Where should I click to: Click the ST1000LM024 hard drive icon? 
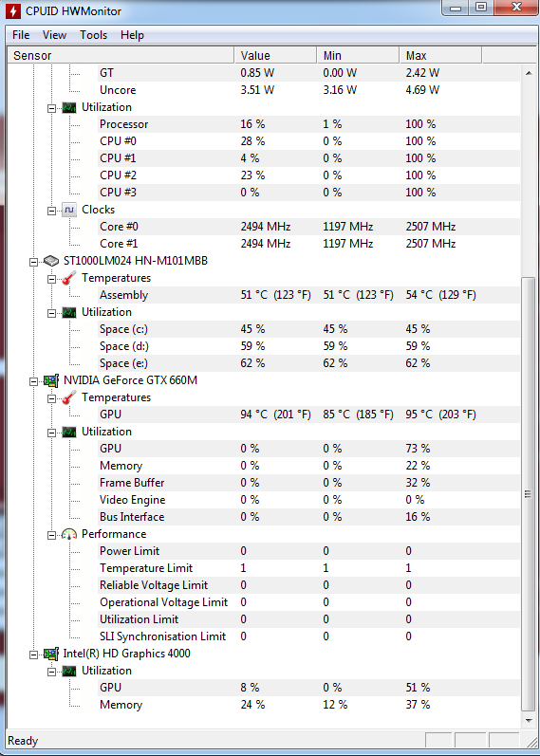pos(50,261)
